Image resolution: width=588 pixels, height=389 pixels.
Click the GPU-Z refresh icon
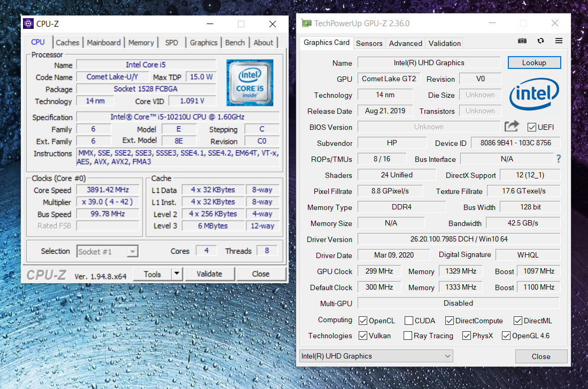coord(540,41)
